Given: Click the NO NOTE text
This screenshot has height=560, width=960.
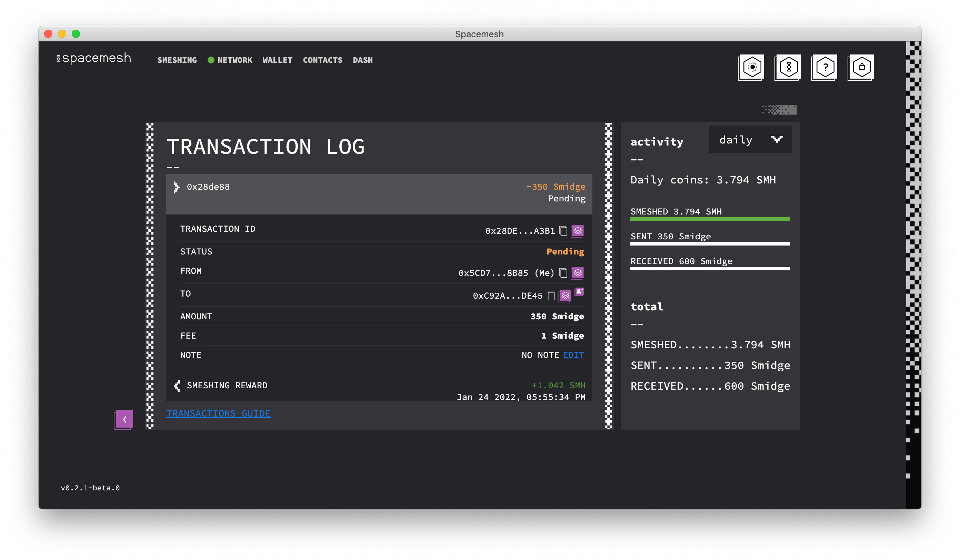Looking at the screenshot, I should [x=540, y=355].
